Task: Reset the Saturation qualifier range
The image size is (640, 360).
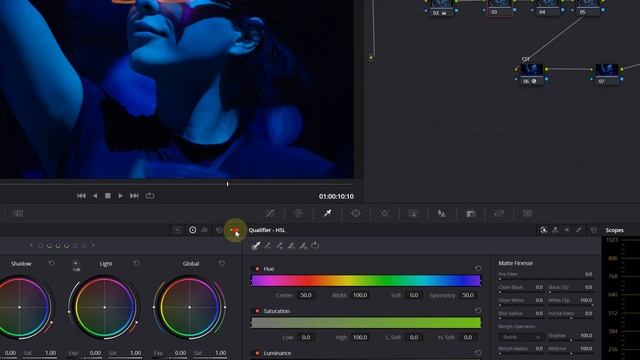Action: (478, 311)
